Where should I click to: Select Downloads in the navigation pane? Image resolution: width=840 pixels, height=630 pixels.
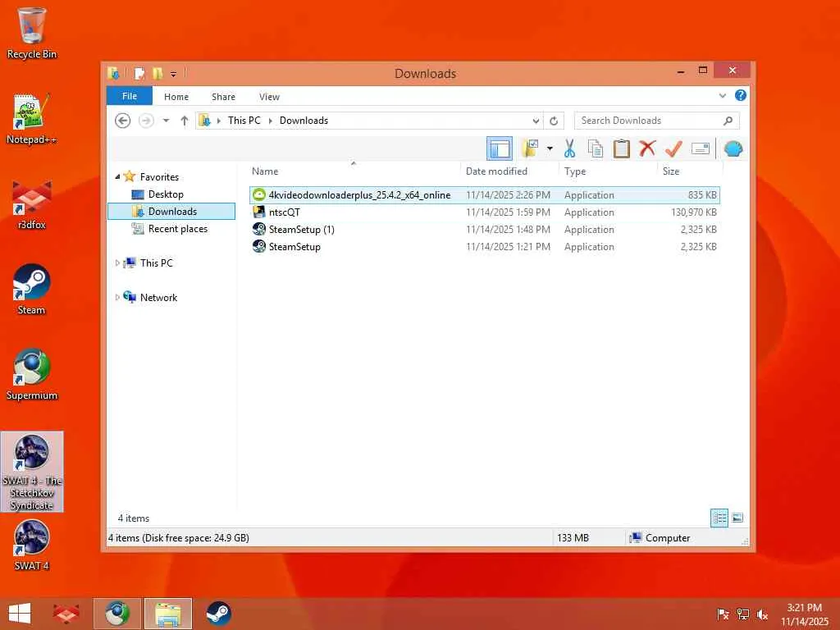[171, 211]
